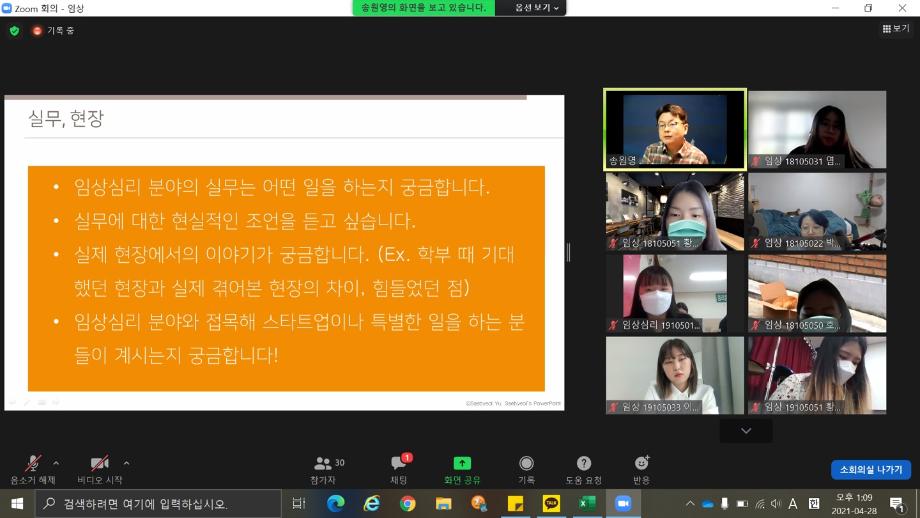
Task: Select the active speaker's video thumbnail
Action: [x=675, y=128]
